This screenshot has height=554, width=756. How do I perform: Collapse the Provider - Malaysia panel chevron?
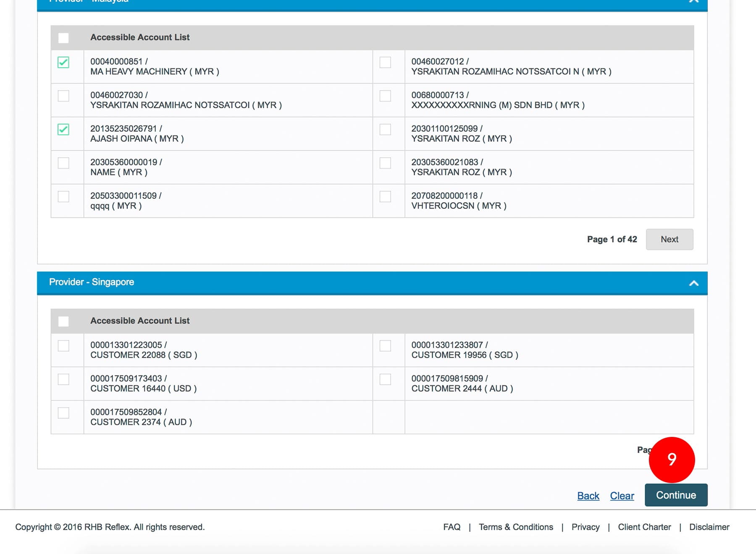[x=693, y=1]
